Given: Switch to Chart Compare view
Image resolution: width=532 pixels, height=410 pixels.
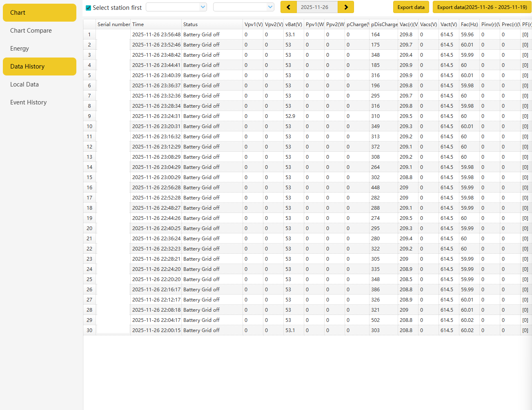Looking at the screenshot, I should coord(31,31).
